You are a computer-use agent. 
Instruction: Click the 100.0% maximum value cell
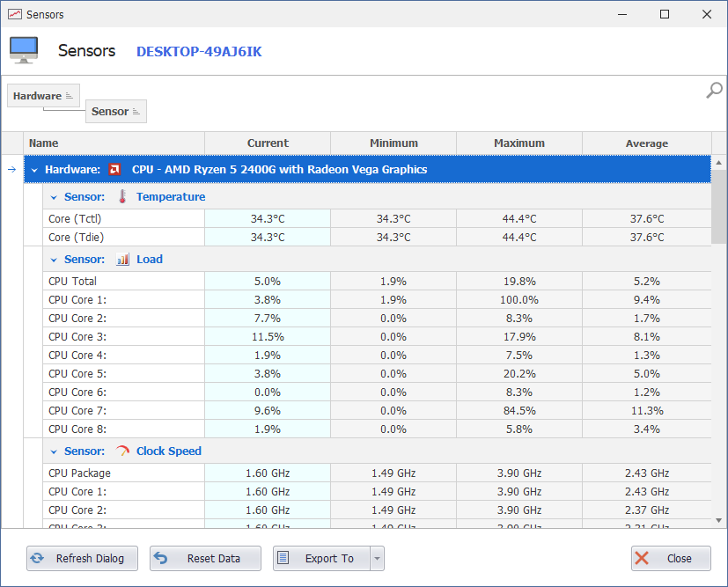[x=519, y=300]
